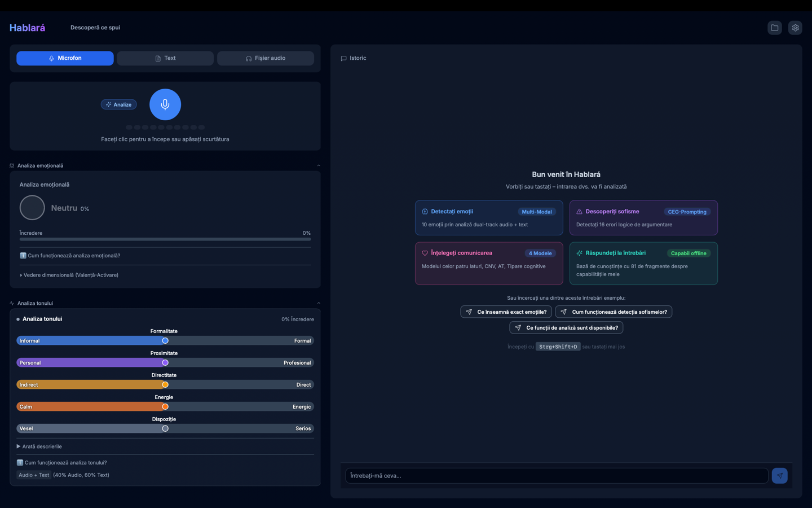The image size is (812, 508).
Task: Select the Fișier audio tab
Action: pos(265,58)
